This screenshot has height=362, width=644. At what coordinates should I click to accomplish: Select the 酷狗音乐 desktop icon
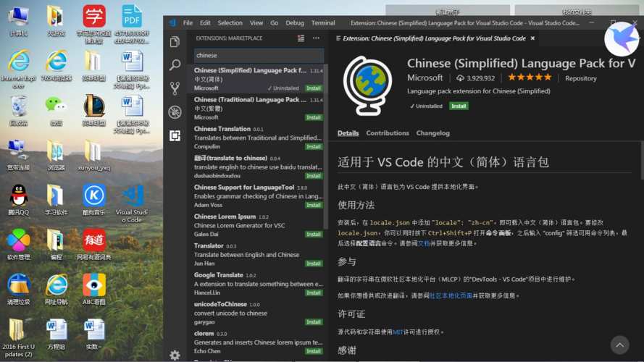[94, 200]
